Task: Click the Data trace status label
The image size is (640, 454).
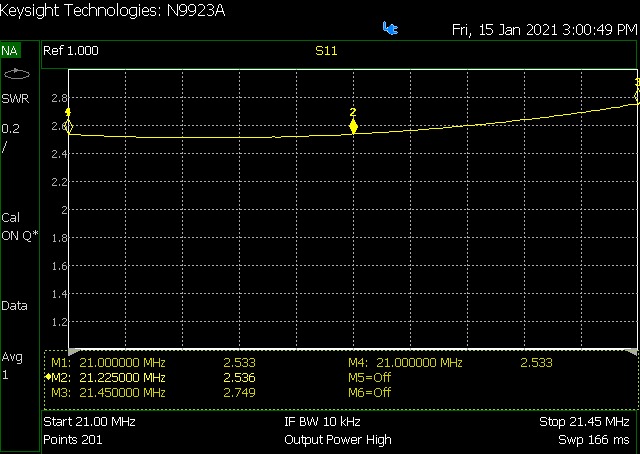Action: [14, 305]
